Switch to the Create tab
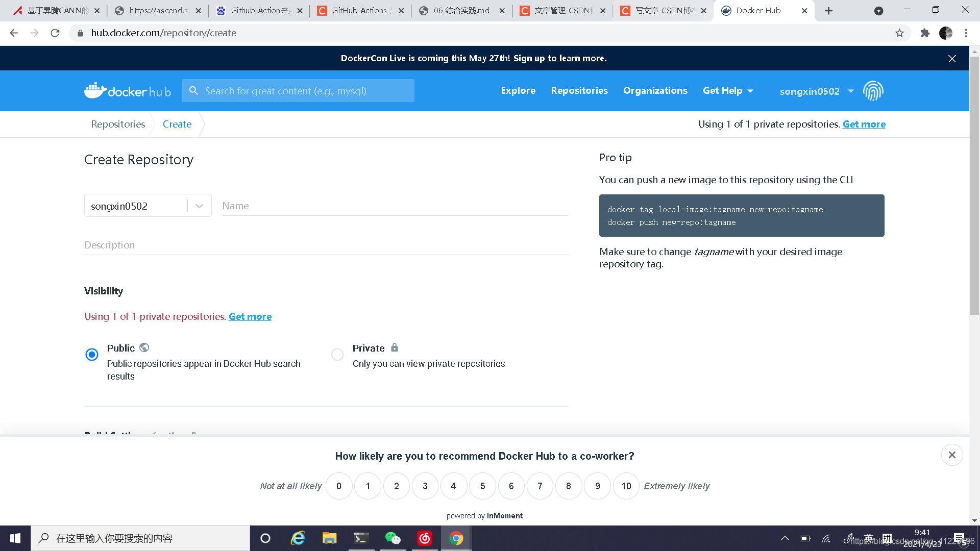The image size is (980, 551). pos(176,124)
